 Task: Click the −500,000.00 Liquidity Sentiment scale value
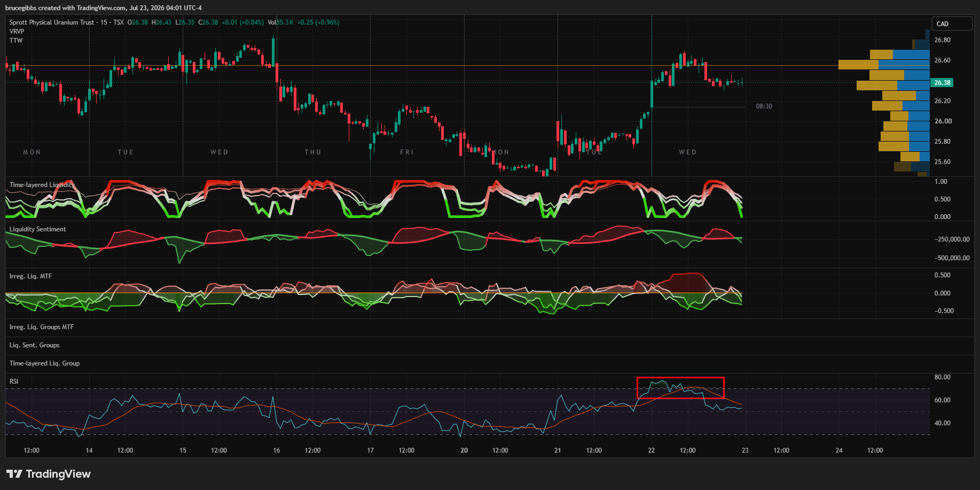[x=952, y=258]
